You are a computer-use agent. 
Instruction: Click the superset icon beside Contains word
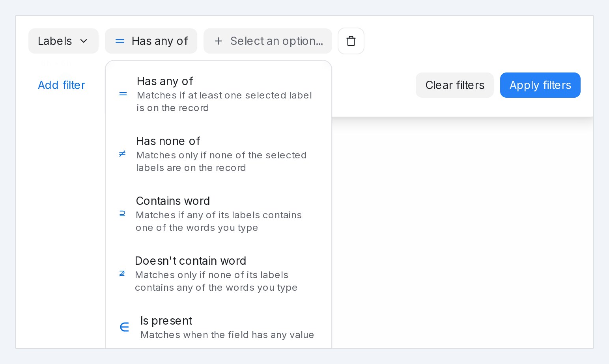click(x=122, y=214)
